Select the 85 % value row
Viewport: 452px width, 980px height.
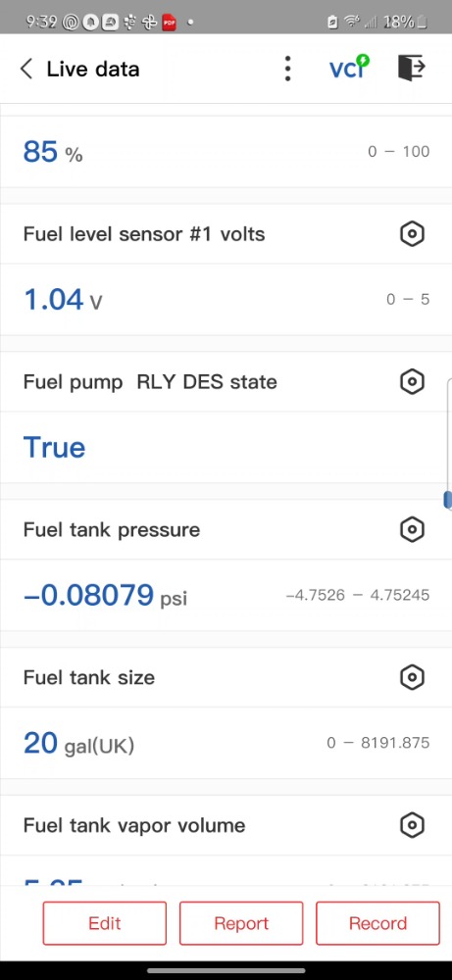[x=226, y=152]
